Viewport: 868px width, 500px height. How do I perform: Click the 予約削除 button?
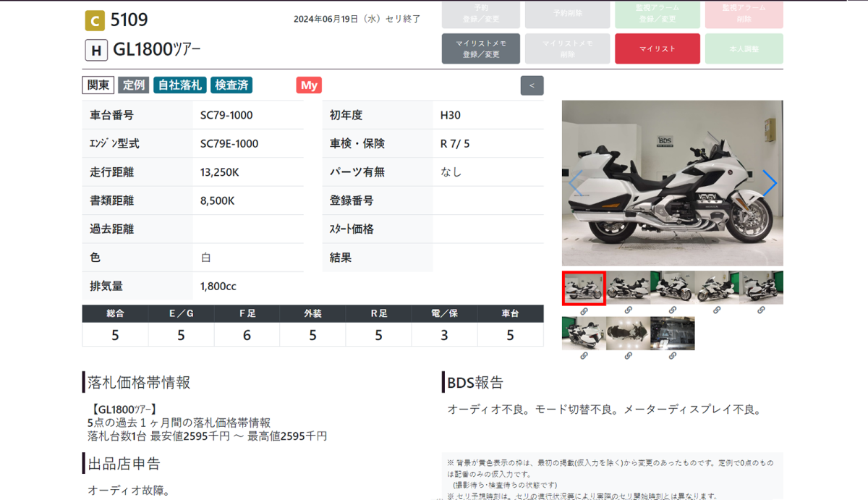click(x=567, y=14)
